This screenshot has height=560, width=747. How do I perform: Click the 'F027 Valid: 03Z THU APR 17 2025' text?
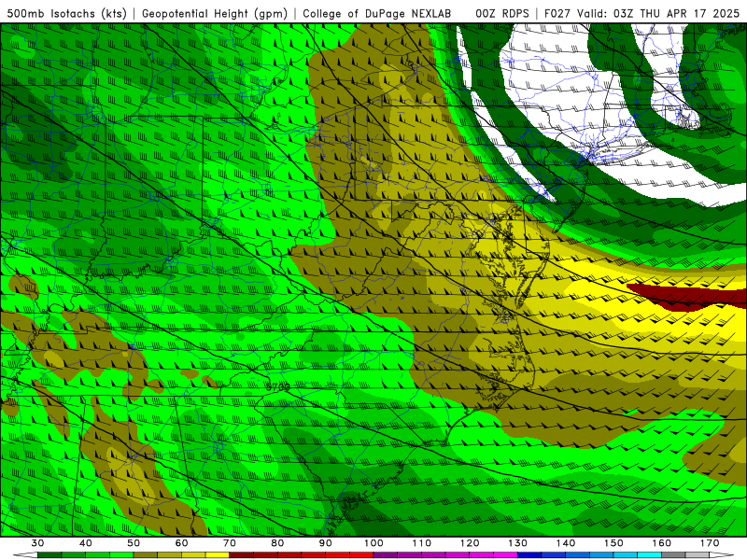[x=641, y=13]
